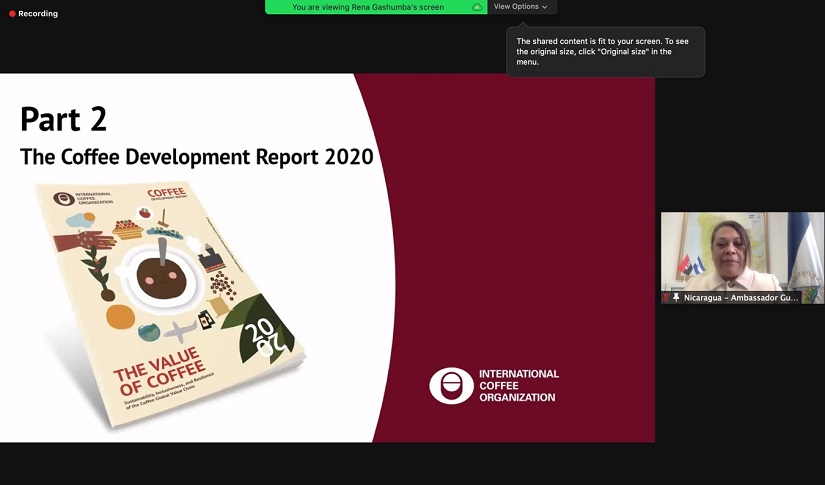
Task: Click the 'Nicaragua – Ambassador Gu…' name label
Action: click(x=741, y=298)
